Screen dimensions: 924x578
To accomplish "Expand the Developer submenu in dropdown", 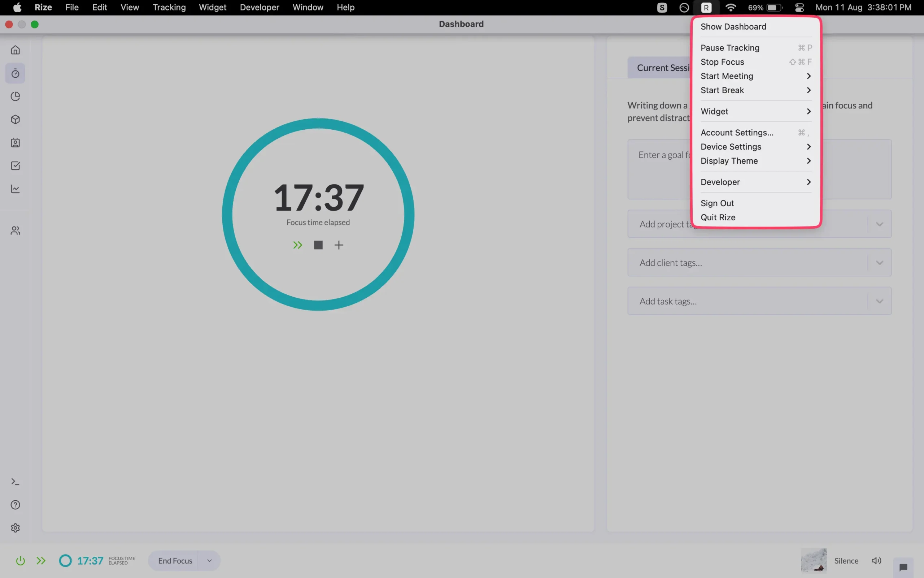I will (x=756, y=182).
